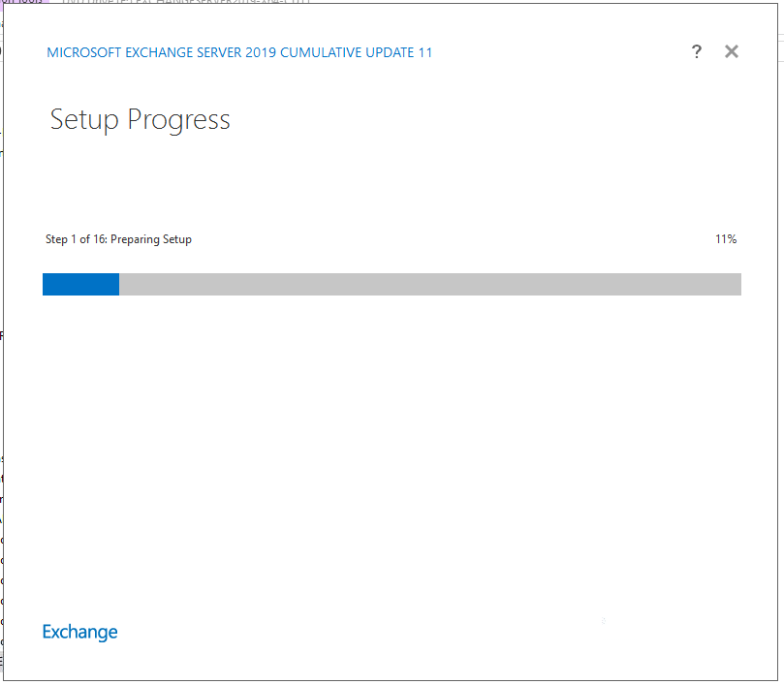Viewport: 784px width, 685px height.
Task: Click the Preparing Setup status text
Action: (151, 240)
